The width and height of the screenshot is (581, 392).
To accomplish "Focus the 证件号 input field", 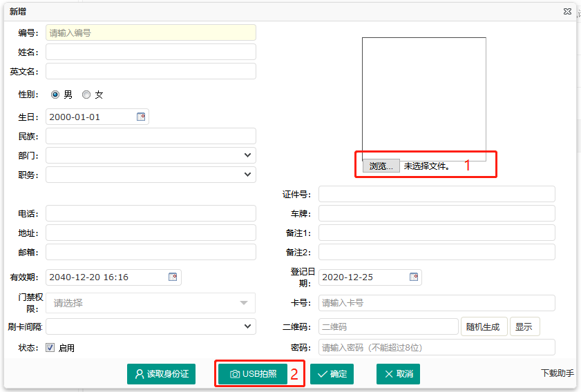I will point(437,194).
